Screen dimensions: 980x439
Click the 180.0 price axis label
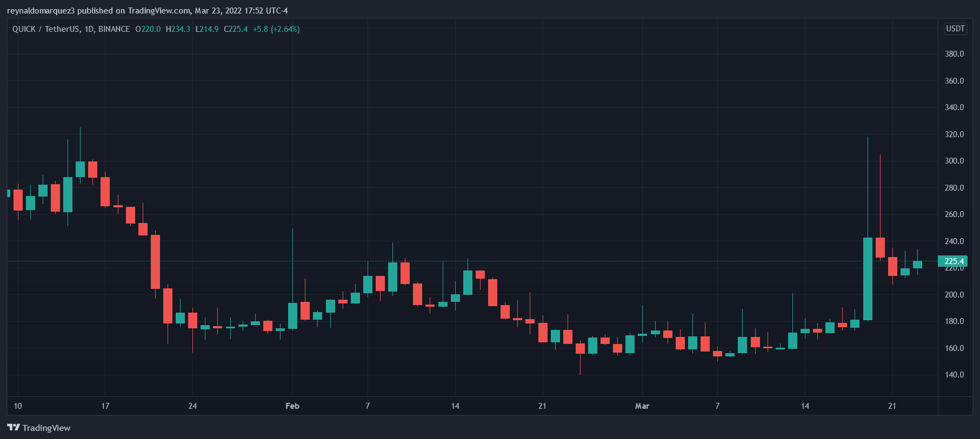click(x=954, y=321)
